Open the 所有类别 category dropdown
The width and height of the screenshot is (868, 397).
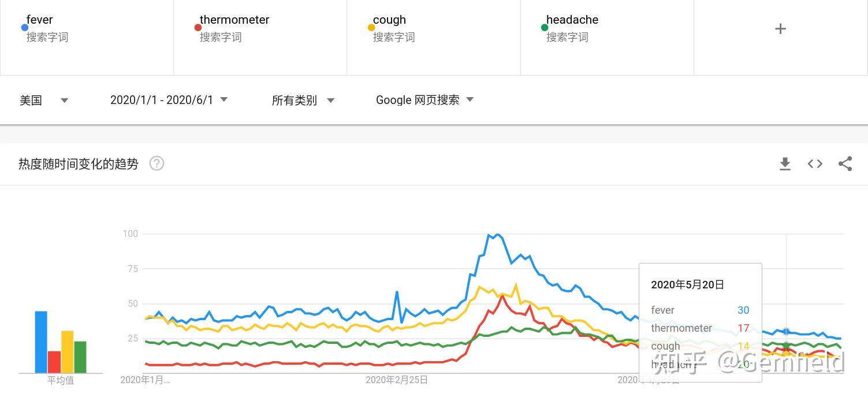click(x=303, y=100)
